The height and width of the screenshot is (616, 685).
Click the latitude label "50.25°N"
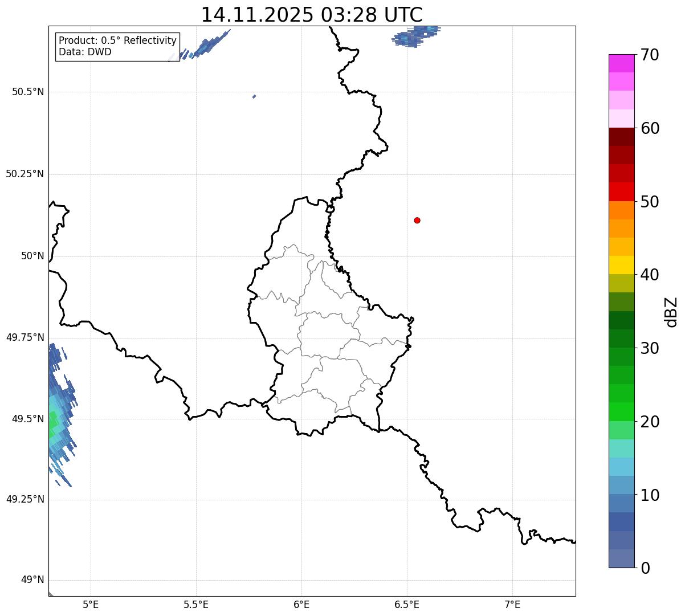[25, 174]
